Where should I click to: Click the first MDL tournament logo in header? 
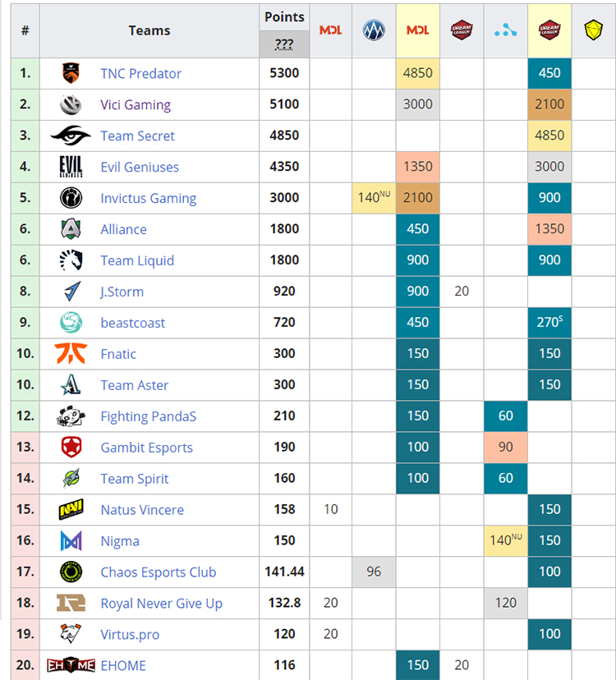330,30
